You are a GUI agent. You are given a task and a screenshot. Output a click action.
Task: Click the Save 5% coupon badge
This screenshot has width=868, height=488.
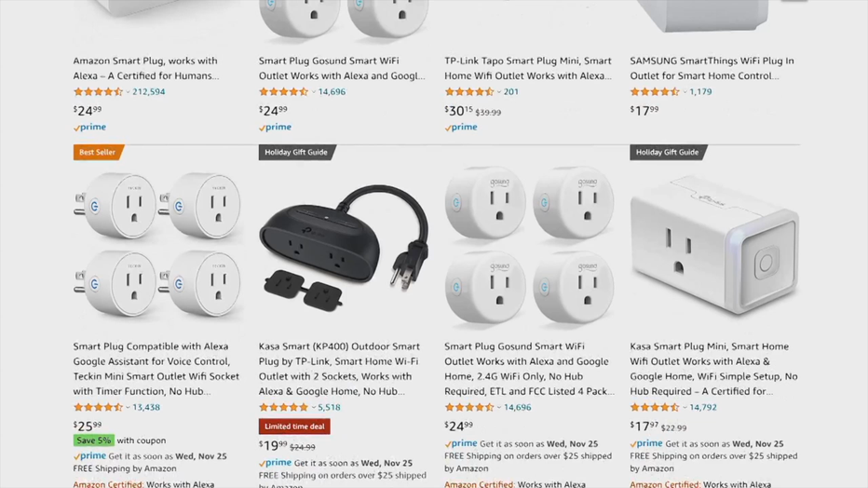[x=93, y=441]
